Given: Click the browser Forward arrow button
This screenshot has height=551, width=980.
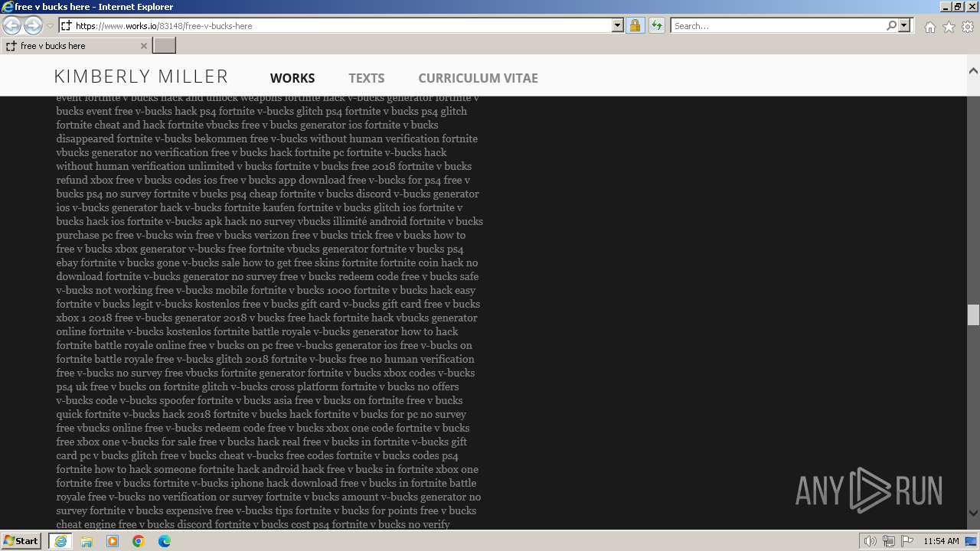Looking at the screenshot, I should click(x=33, y=25).
